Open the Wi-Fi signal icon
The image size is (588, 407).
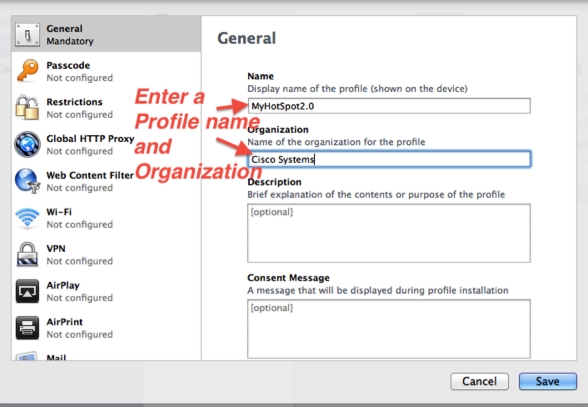tap(27, 218)
